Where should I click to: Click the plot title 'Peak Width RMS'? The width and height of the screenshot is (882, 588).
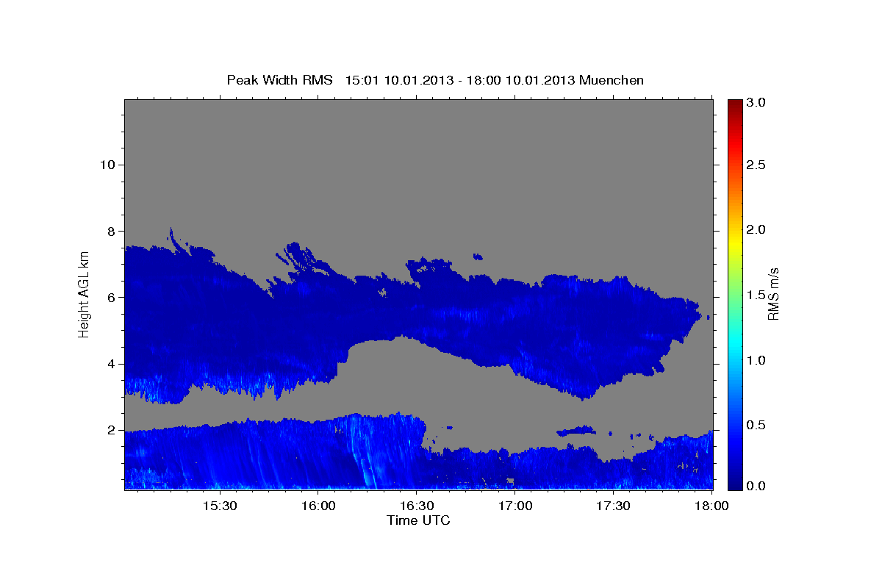click(x=280, y=80)
